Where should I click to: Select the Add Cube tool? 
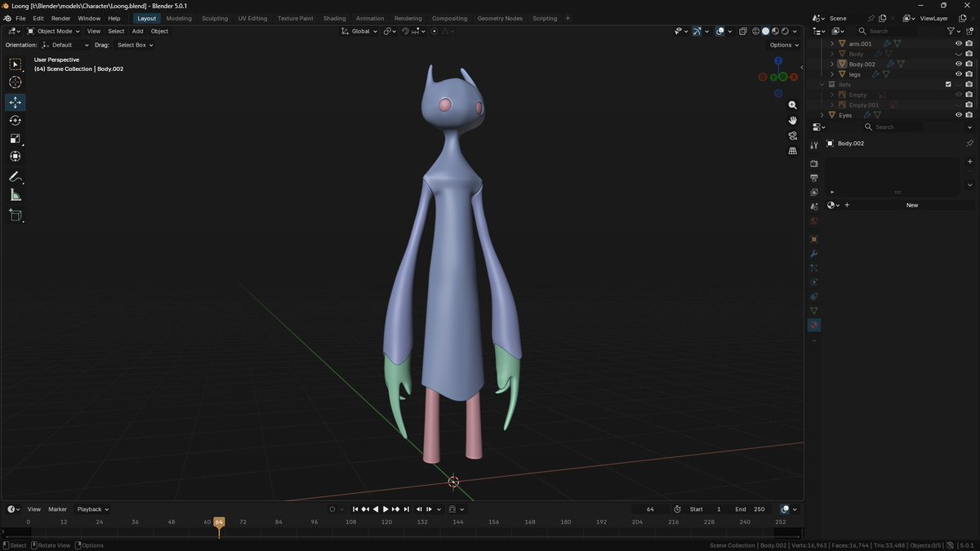(16, 215)
